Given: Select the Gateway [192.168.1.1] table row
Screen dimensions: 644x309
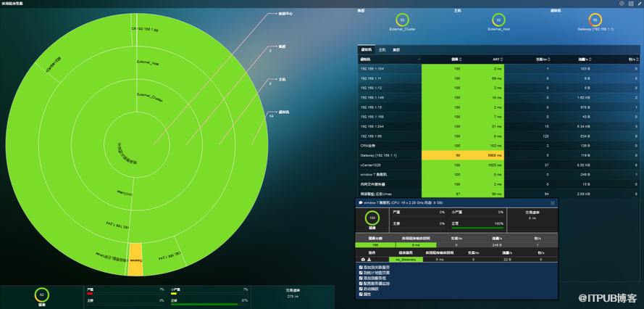Looking at the screenshot, I should (x=378, y=155).
